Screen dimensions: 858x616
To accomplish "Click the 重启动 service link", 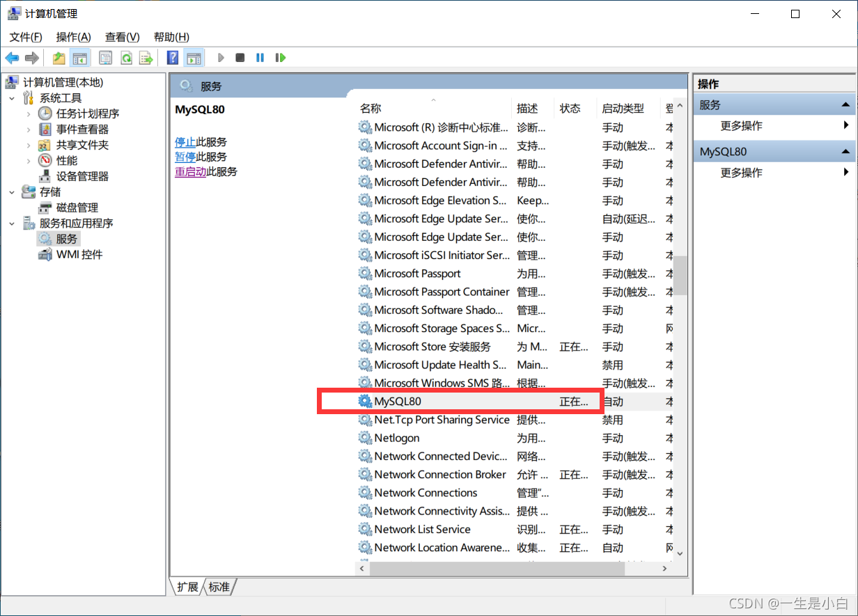I will (190, 171).
